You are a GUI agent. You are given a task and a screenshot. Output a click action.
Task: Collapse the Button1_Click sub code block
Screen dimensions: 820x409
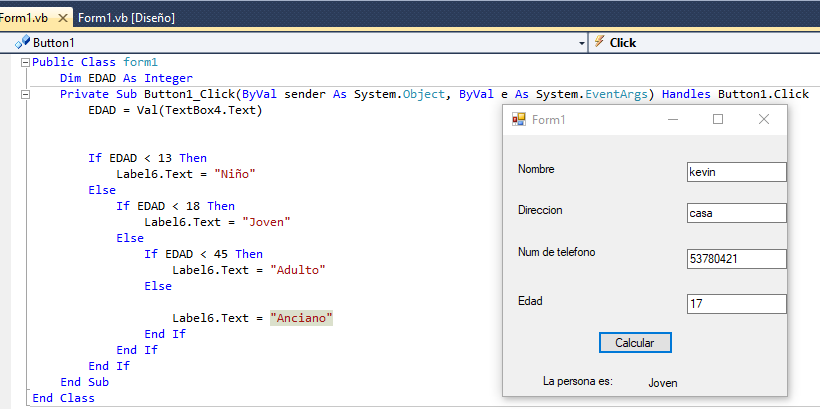[x=24, y=94]
